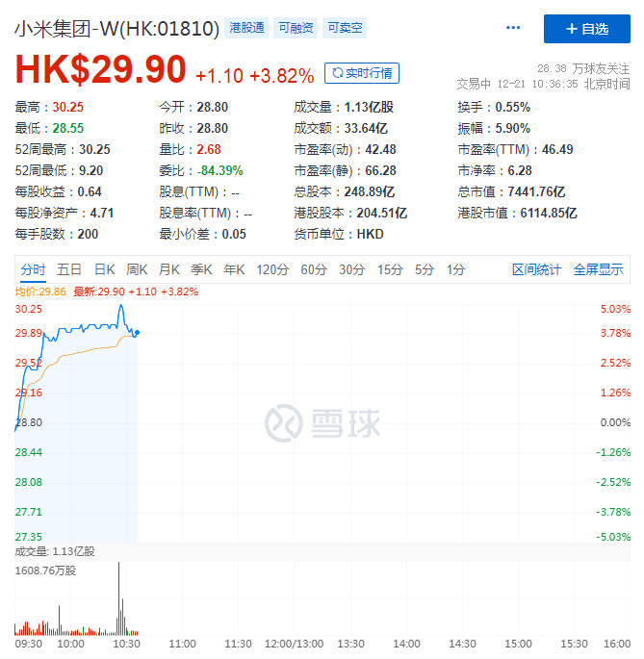644x659 pixels.
Task: Add Xiaomi stock via 自选 button
Action: [x=587, y=29]
